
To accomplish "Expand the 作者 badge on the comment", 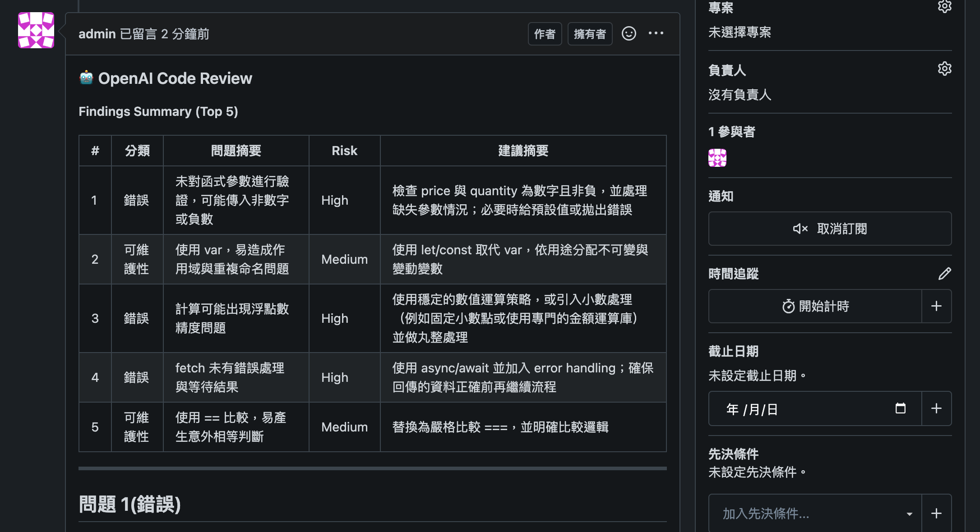I will pos(545,33).
